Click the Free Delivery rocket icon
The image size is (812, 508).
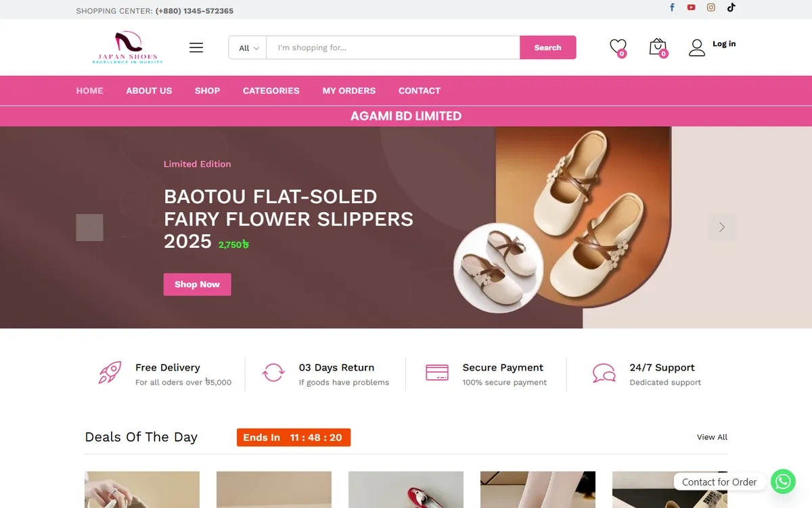tap(110, 373)
